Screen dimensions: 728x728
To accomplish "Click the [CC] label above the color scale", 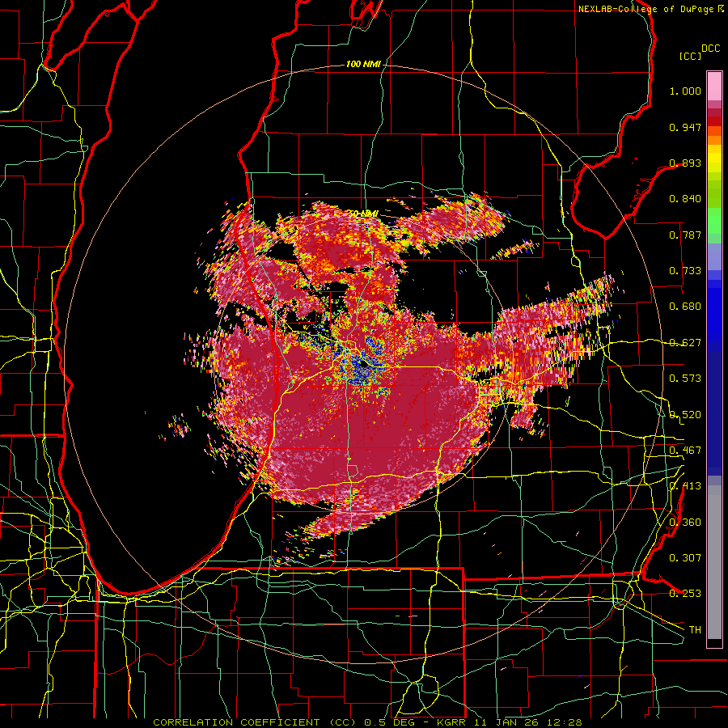I will (x=691, y=56).
